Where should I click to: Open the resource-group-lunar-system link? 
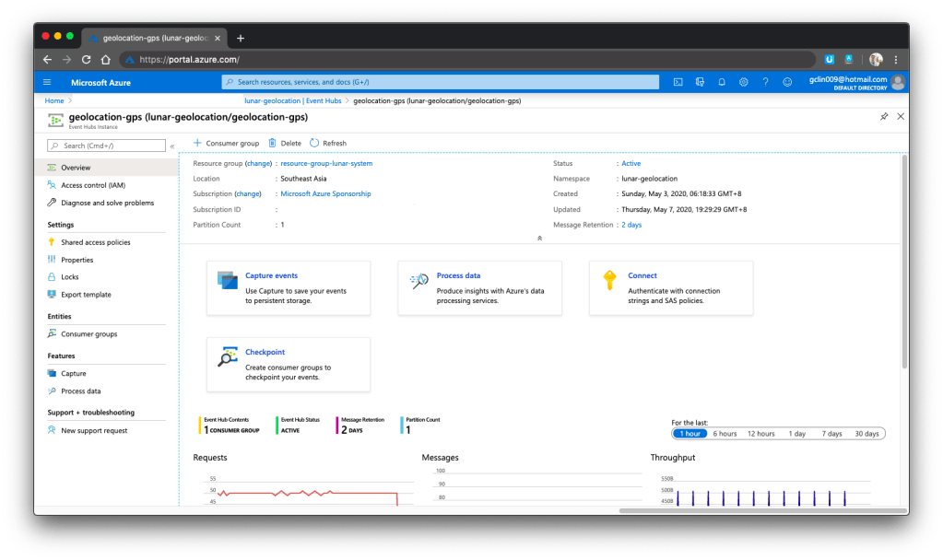(326, 163)
